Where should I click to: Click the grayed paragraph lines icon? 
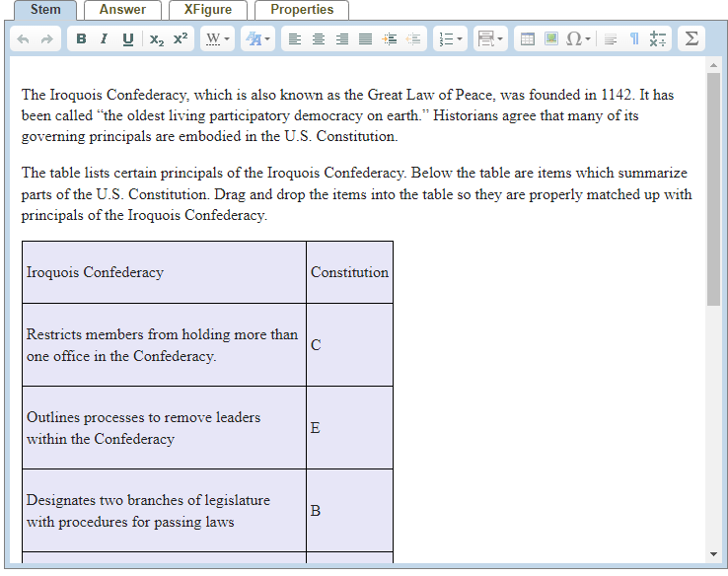click(x=611, y=39)
